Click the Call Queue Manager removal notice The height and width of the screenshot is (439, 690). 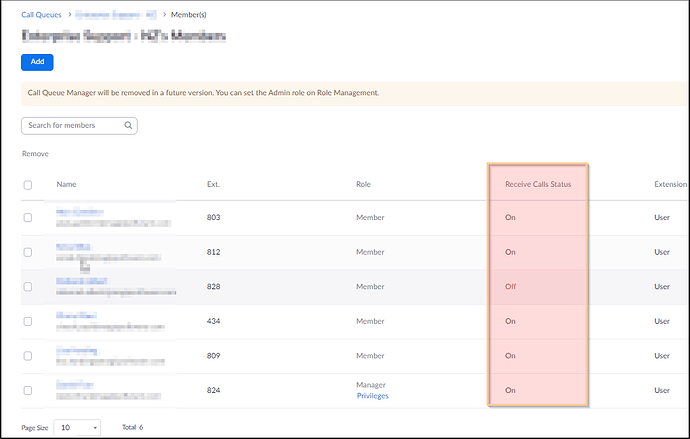pos(354,93)
